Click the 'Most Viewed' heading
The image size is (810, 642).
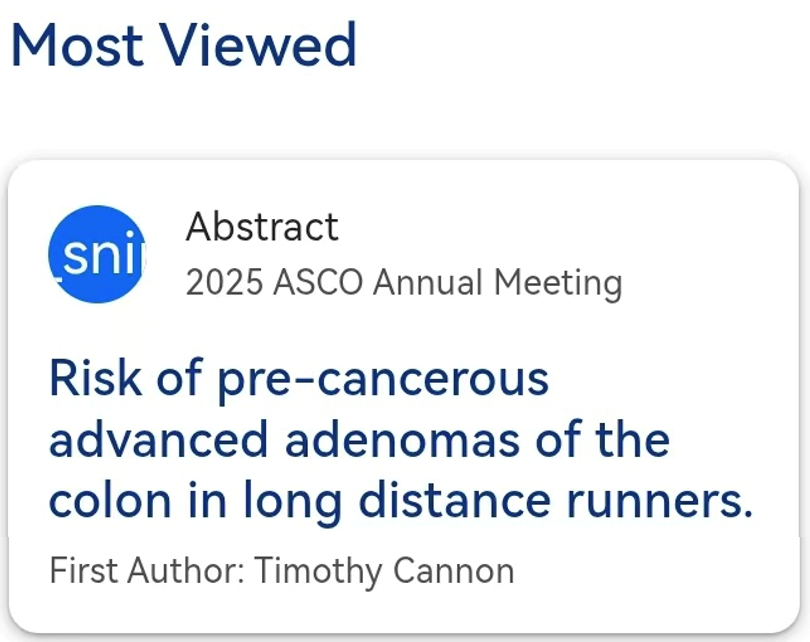[x=184, y=45]
